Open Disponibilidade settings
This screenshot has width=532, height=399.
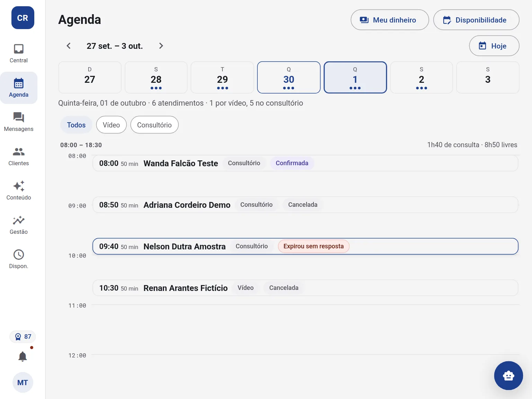pos(476,20)
